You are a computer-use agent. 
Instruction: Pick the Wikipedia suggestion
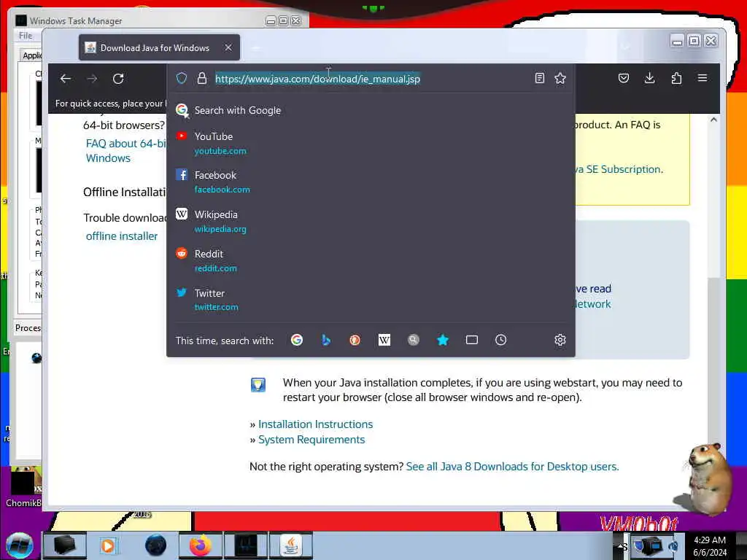tap(371, 221)
